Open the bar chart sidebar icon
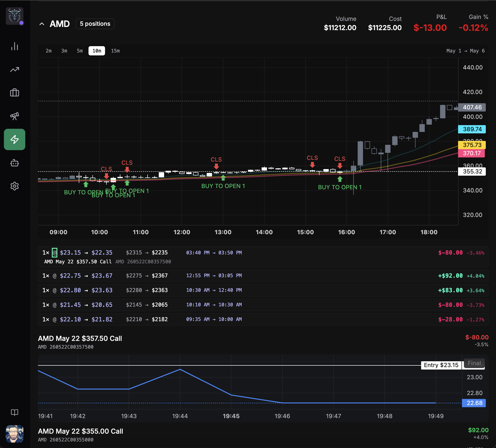 [x=15, y=46]
